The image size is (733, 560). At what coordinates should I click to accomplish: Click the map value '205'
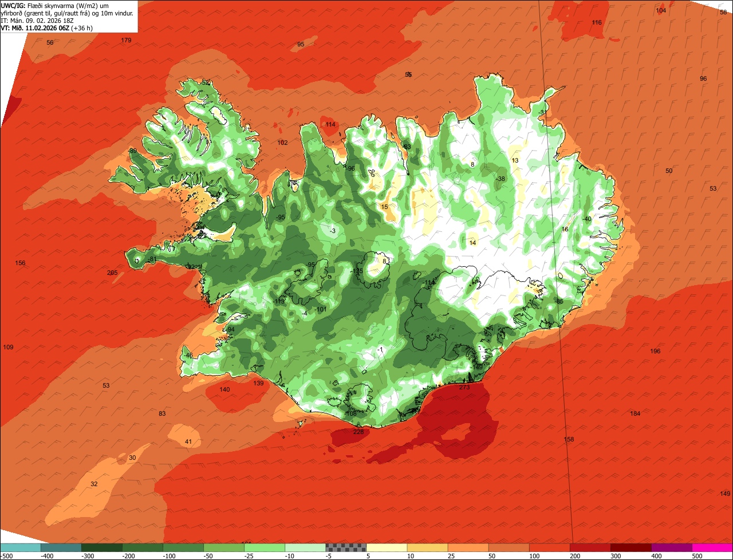pyautogui.click(x=112, y=273)
